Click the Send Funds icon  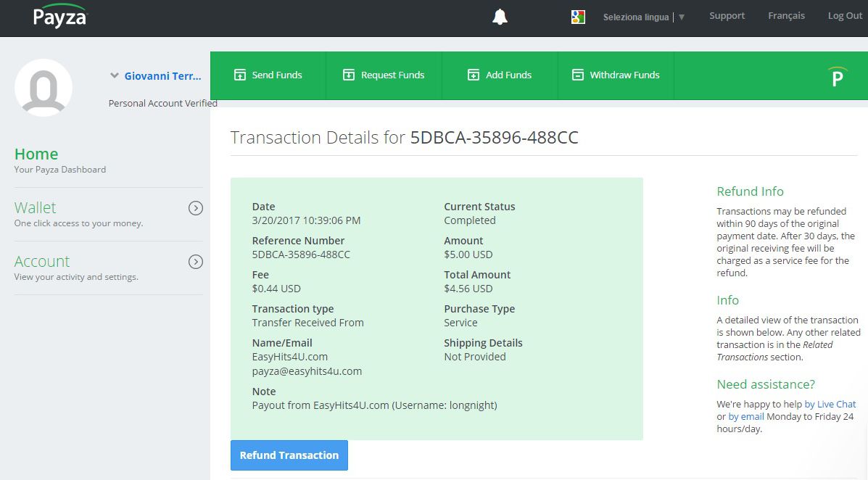[240, 75]
